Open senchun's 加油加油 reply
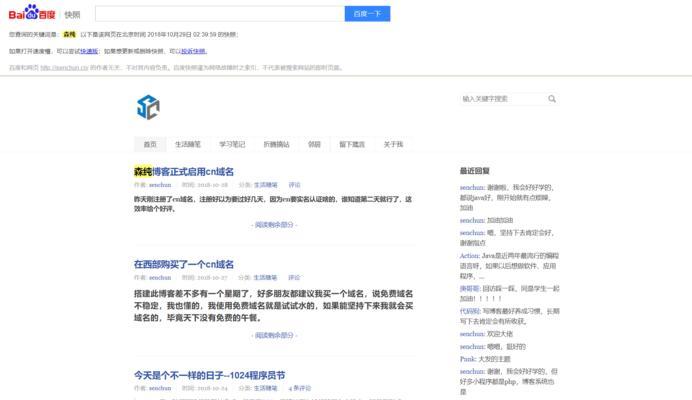Screen dimensions: 692x400 [x=486, y=220]
